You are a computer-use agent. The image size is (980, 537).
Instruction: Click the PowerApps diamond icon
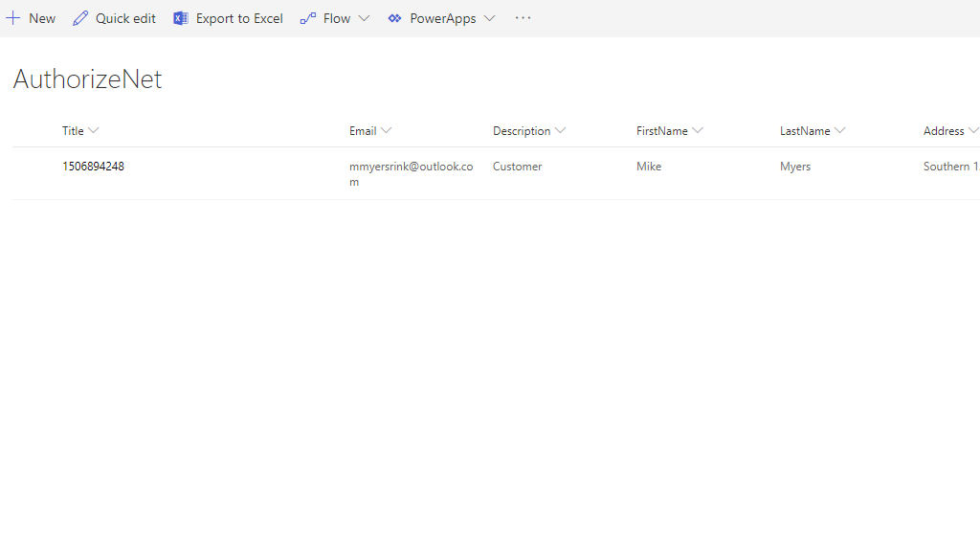point(394,18)
